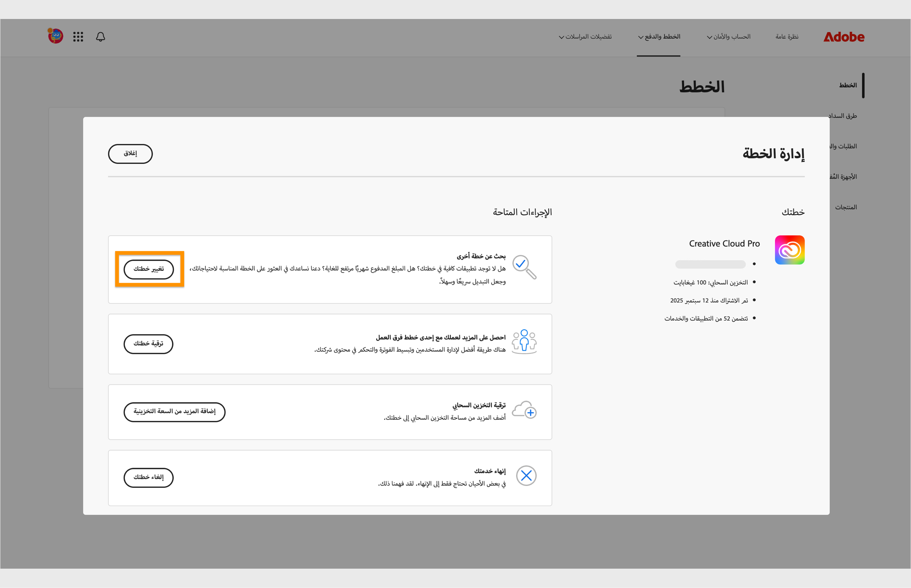This screenshot has width=911, height=588.
Task: Click the إغلاق button to close the dialog
Action: click(130, 154)
